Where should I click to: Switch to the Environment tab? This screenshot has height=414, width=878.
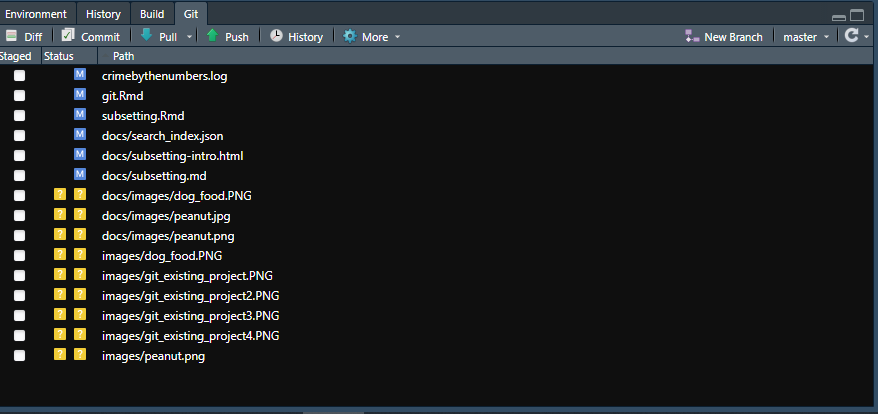click(x=36, y=14)
